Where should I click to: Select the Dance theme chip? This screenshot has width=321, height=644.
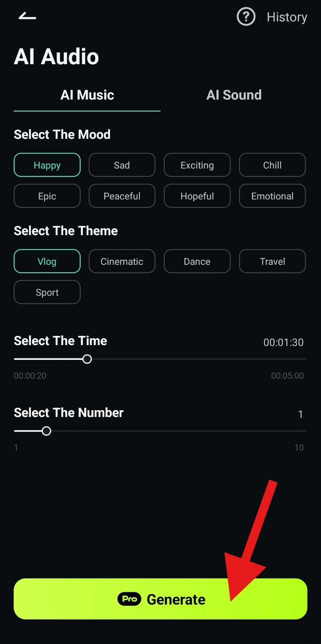(197, 261)
